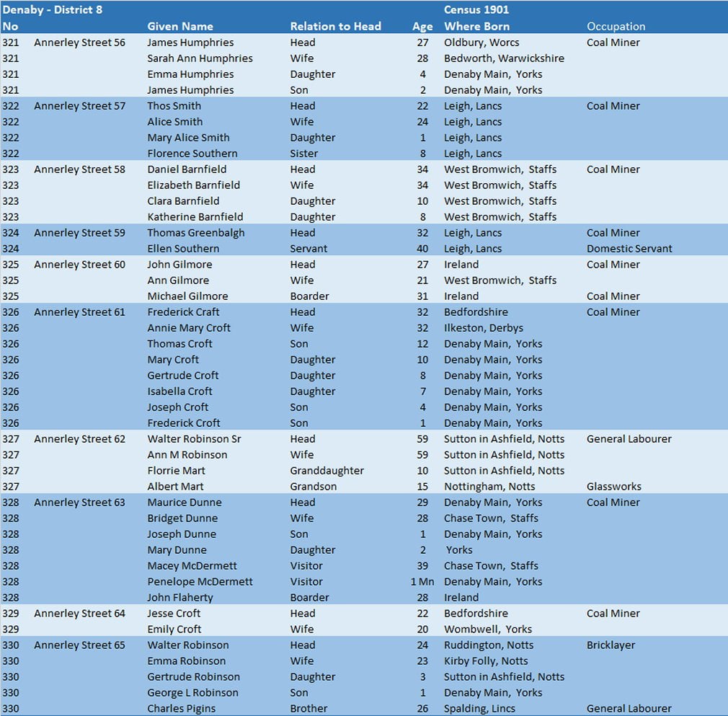Select the 'Domestic Servant' occupation cell

point(629,249)
